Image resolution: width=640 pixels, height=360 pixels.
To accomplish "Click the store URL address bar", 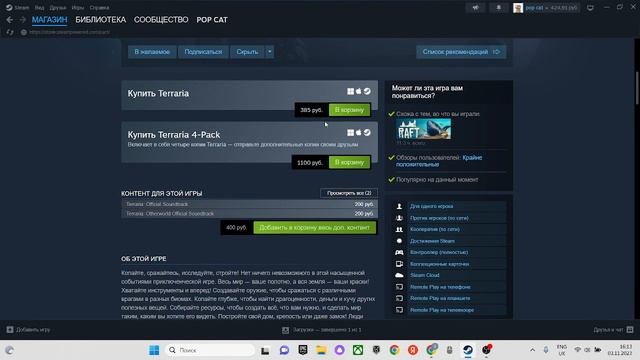I will click(x=69, y=32).
